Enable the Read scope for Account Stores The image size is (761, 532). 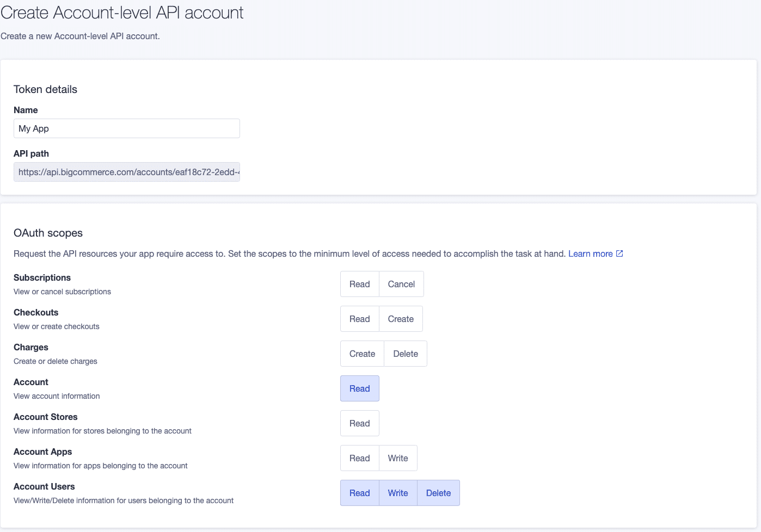pos(359,423)
